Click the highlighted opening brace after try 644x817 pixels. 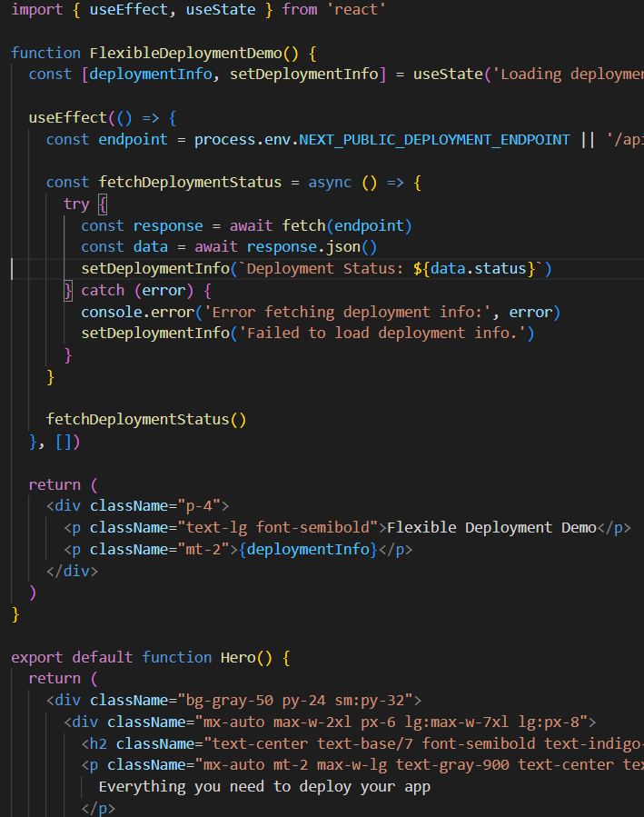click(102, 204)
